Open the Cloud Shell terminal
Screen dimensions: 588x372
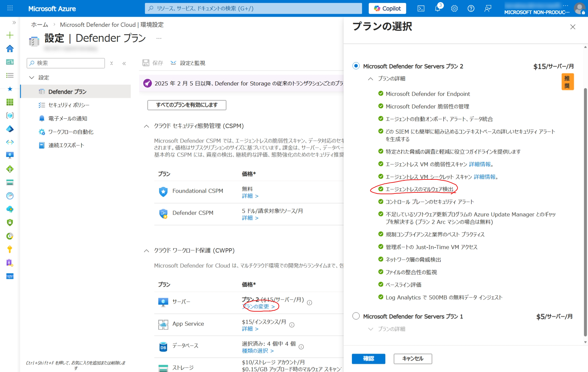[x=421, y=8]
